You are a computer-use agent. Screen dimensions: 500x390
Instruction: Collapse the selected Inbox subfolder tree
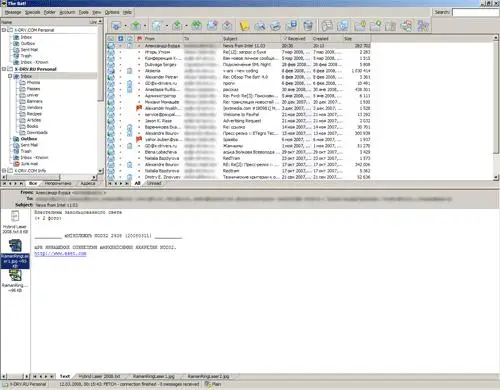(x=10, y=76)
